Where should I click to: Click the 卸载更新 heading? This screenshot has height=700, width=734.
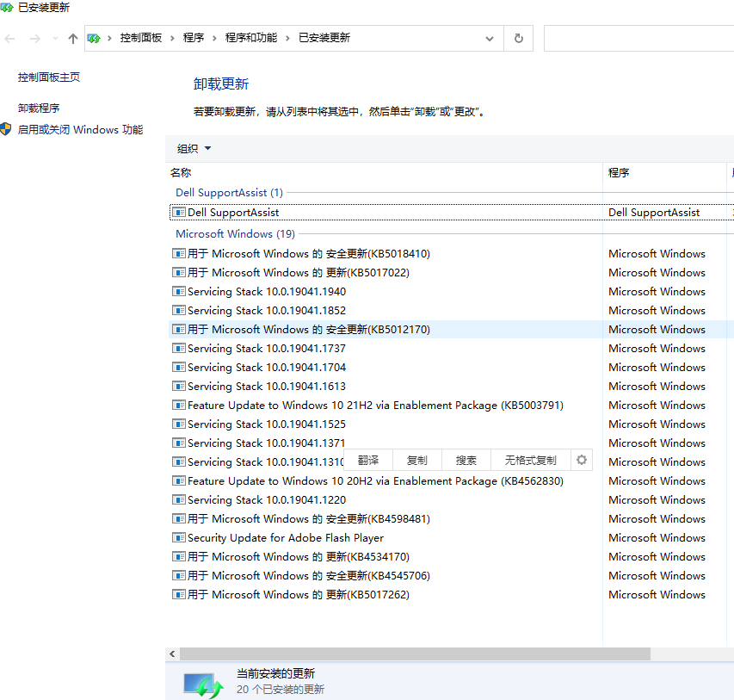[221, 84]
